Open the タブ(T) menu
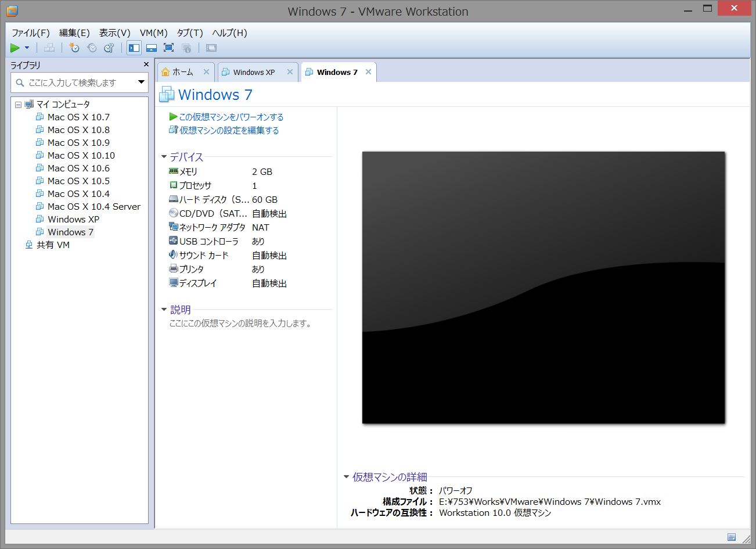756x549 pixels. (189, 33)
